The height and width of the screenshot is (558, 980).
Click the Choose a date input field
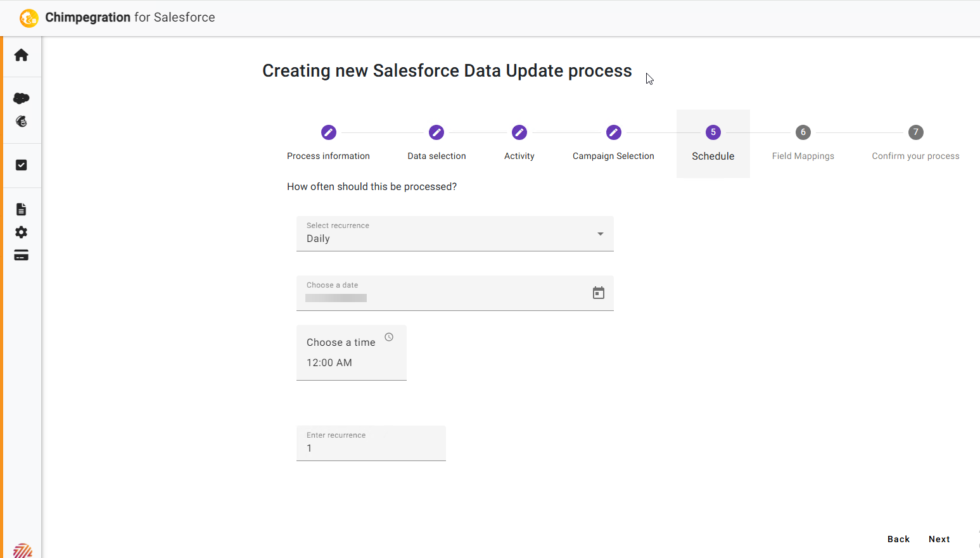click(455, 293)
